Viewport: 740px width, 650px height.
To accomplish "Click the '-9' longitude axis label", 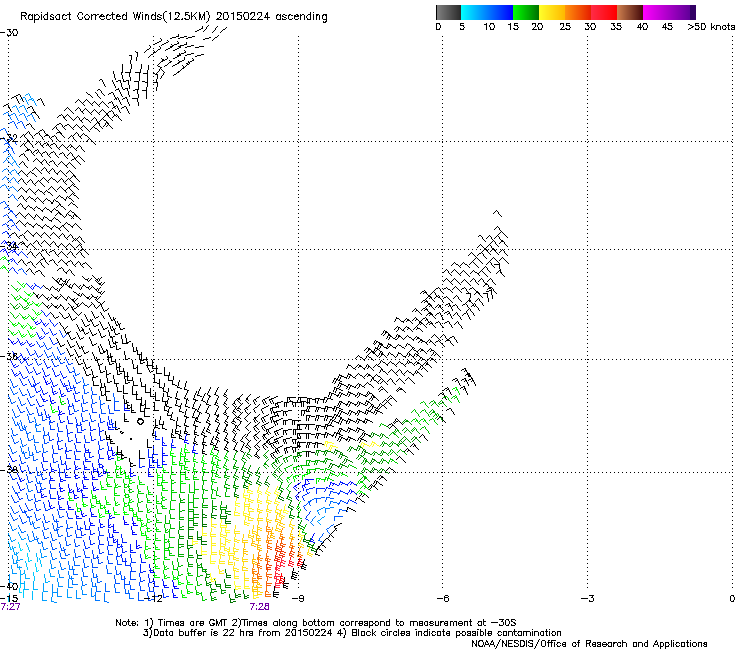I will [x=298, y=599].
